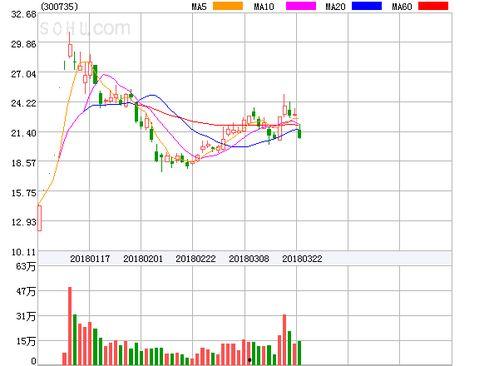Click the black dot in volume chart
The image size is (499, 366).
[250, 360]
